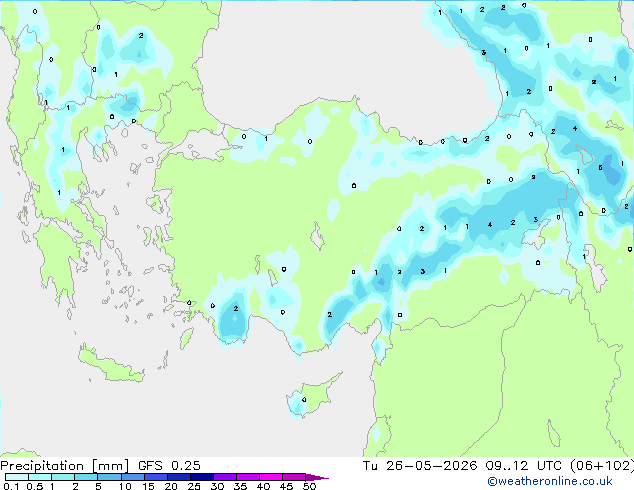Select the 0.5 to 1 mm legend swatch
The image size is (634, 490).
pos(40,477)
